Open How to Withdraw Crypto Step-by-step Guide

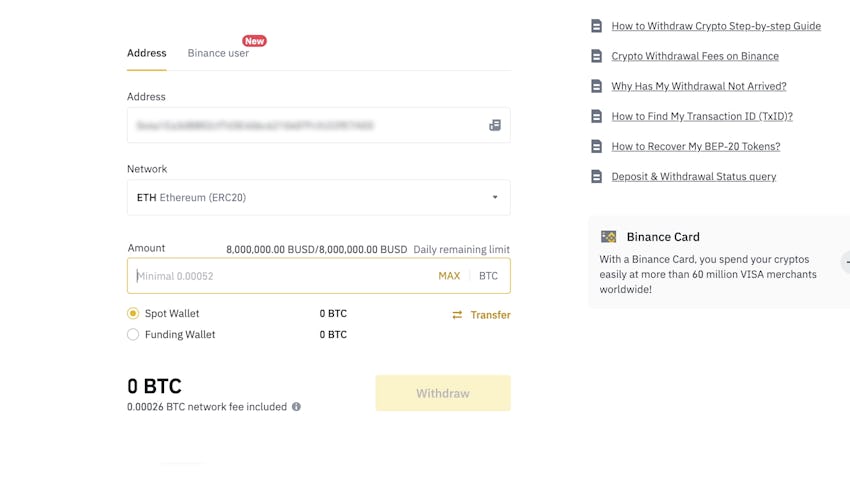(716, 26)
